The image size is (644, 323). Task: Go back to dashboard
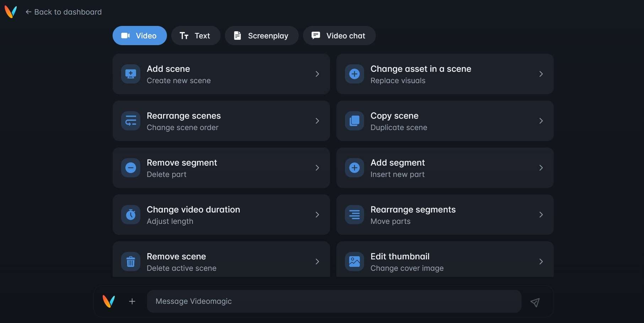(x=64, y=12)
